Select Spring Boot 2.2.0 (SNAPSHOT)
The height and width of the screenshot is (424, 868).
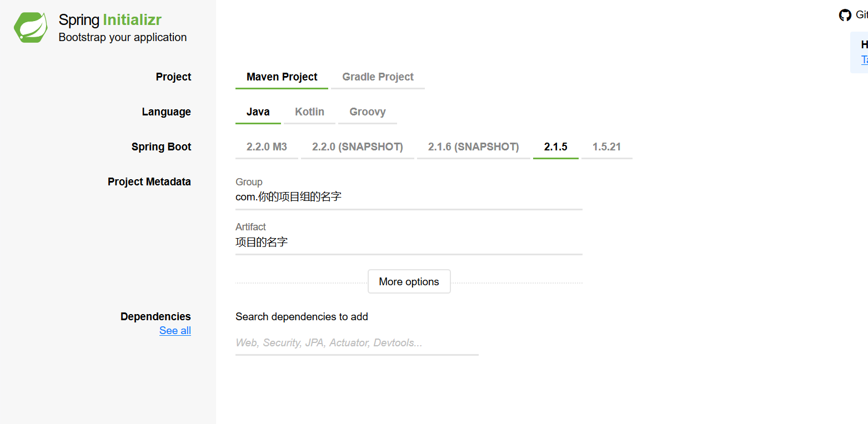(x=357, y=147)
